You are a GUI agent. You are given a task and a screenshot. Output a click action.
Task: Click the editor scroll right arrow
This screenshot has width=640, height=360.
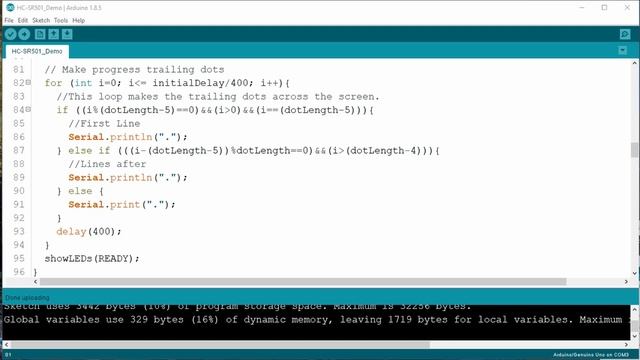tap(626, 282)
